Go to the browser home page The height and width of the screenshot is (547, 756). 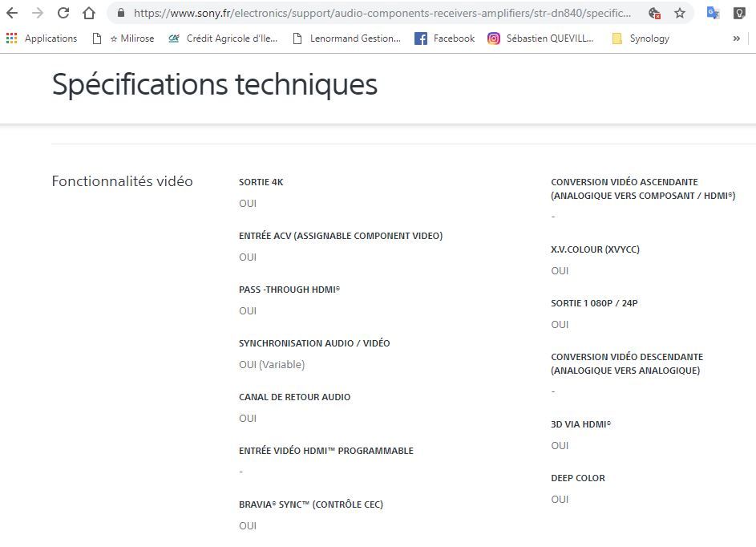[89, 13]
